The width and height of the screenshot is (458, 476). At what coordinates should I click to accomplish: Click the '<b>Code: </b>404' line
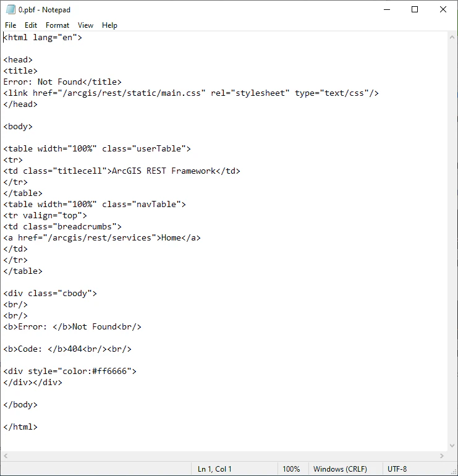67,349
